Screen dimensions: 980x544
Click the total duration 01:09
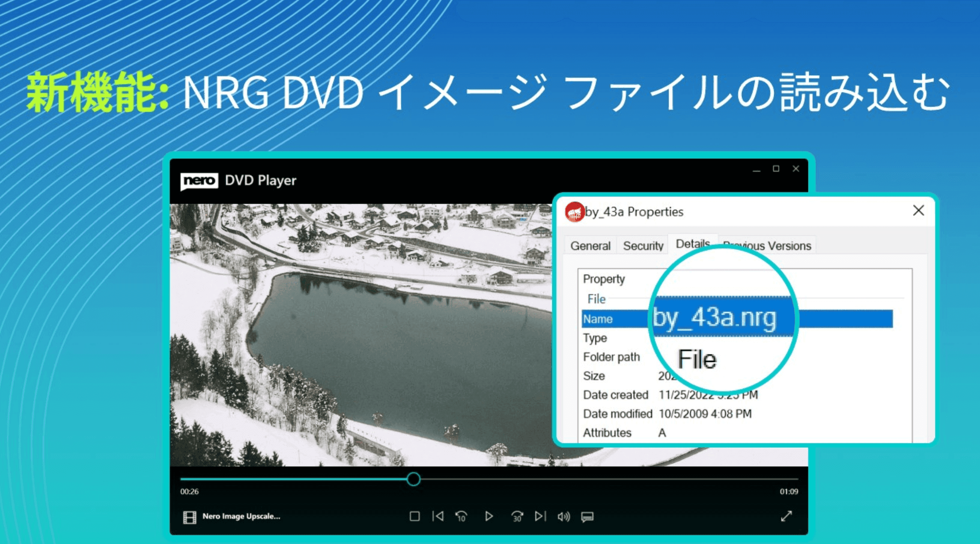pyautogui.click(x=789, y=491)
